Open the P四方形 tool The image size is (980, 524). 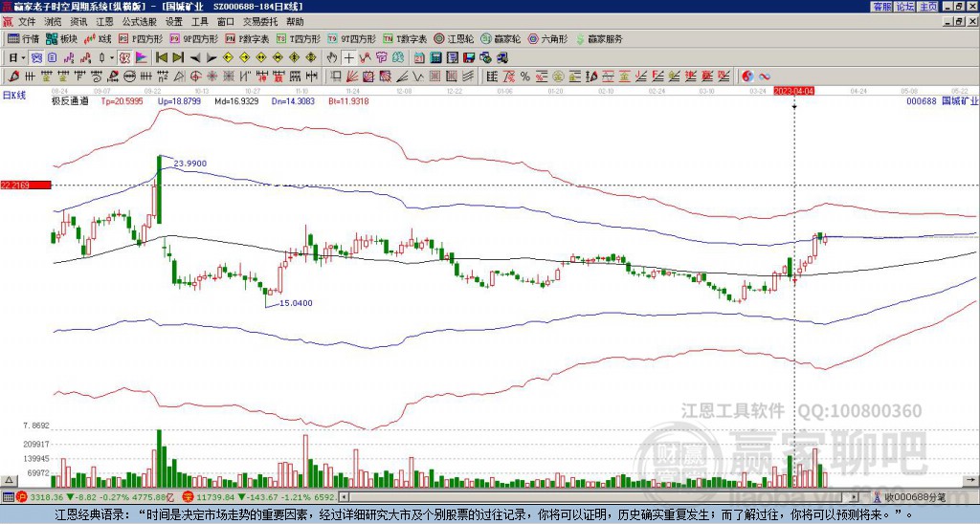pyautogui.click(x=142, y=38)
